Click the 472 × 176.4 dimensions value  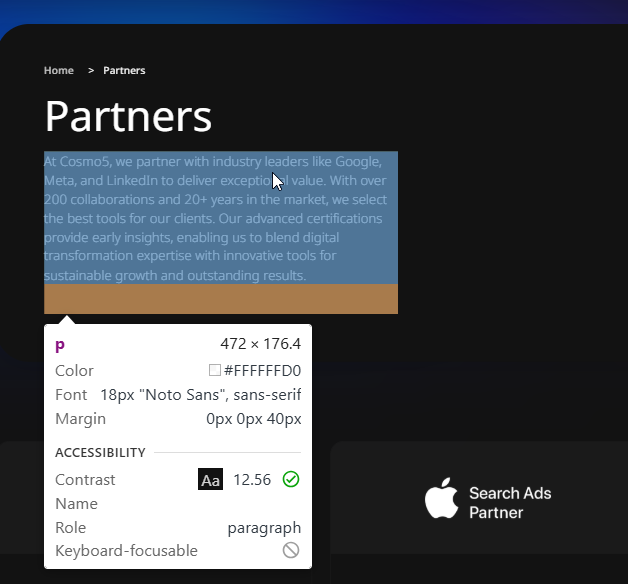click(x=260, y=344)
